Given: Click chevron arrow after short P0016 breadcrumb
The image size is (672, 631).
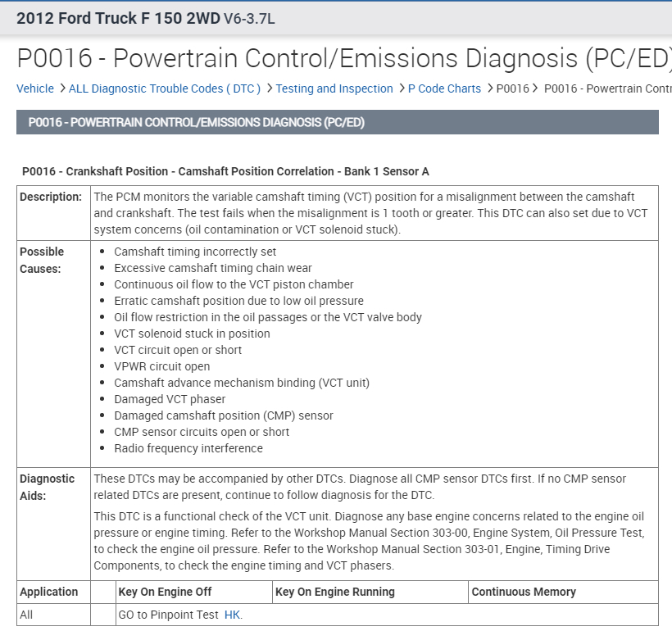Looking at the screenshot, I should coord(536,89).
